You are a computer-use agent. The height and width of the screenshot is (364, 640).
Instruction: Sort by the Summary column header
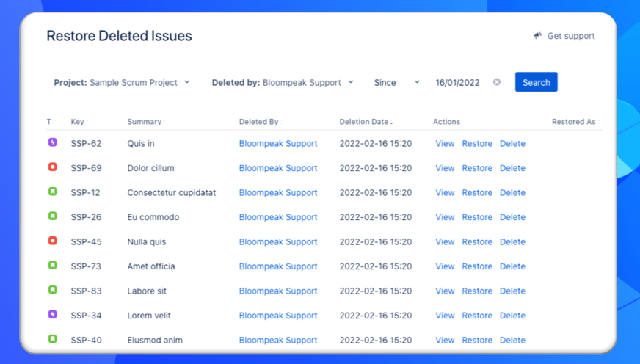[145, 122]
